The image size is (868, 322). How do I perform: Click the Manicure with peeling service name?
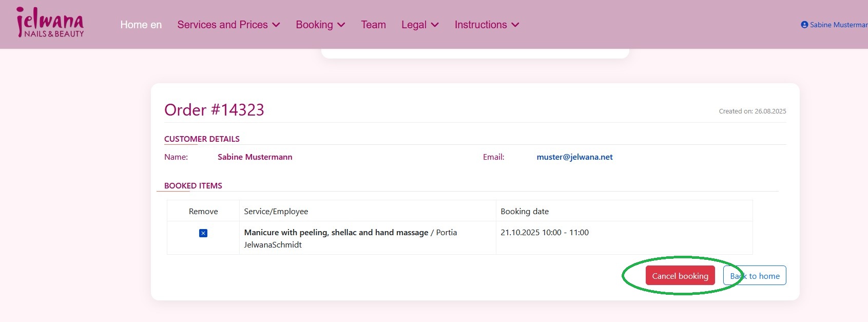point(336,233)
